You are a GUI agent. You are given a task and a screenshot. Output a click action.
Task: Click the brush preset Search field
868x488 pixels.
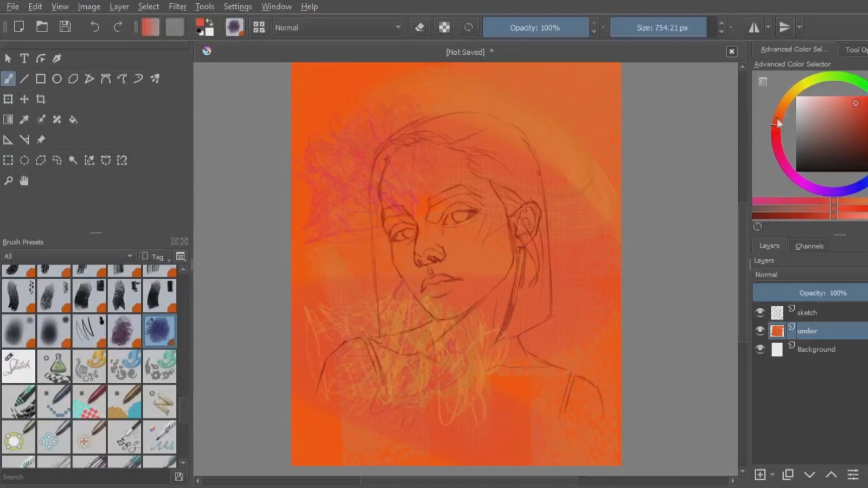point(86,477)
